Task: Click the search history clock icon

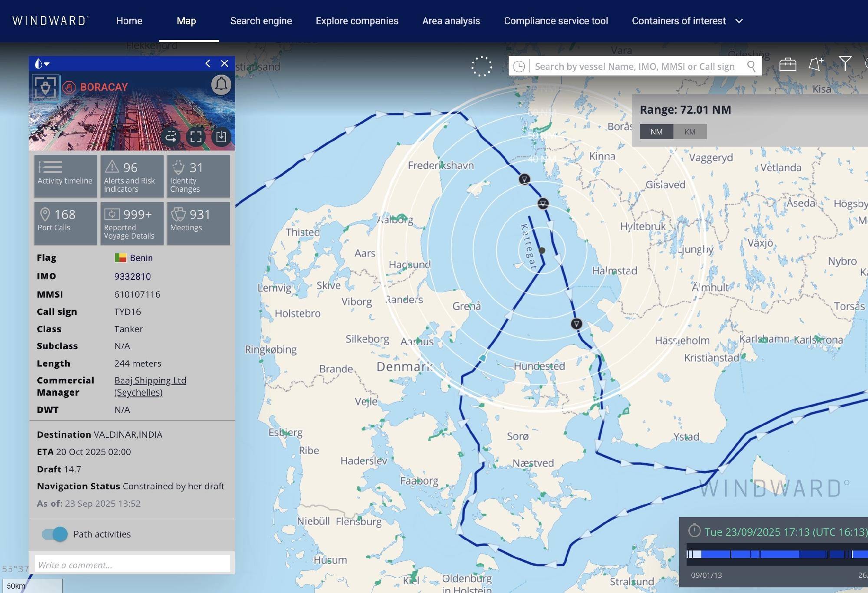Action: tap(519, 66)
